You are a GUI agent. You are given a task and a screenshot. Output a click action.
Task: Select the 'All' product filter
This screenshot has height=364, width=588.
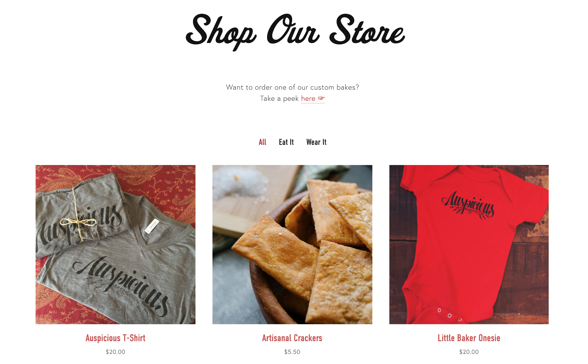coord(262,142)
